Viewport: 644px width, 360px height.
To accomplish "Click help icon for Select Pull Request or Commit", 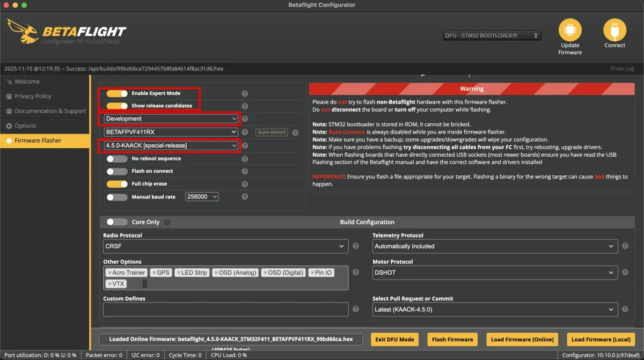I will (x=624, y=310).
